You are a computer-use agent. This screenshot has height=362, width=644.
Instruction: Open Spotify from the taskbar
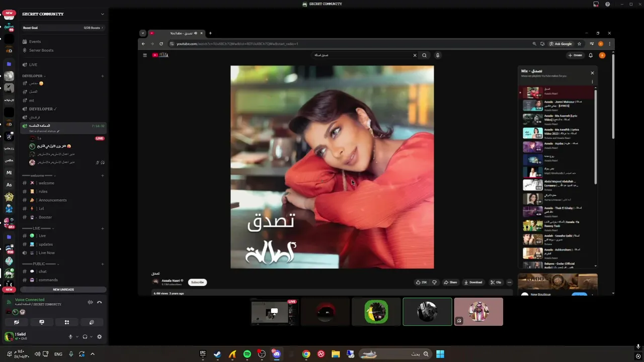(247, 354)
